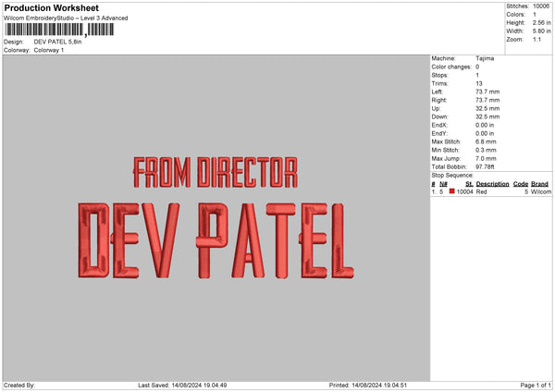The height and width of the screenshot is (392, 555).
Task: Click the 'DEV PATEL' embroidered design
Action: click(x=216, y=240)
